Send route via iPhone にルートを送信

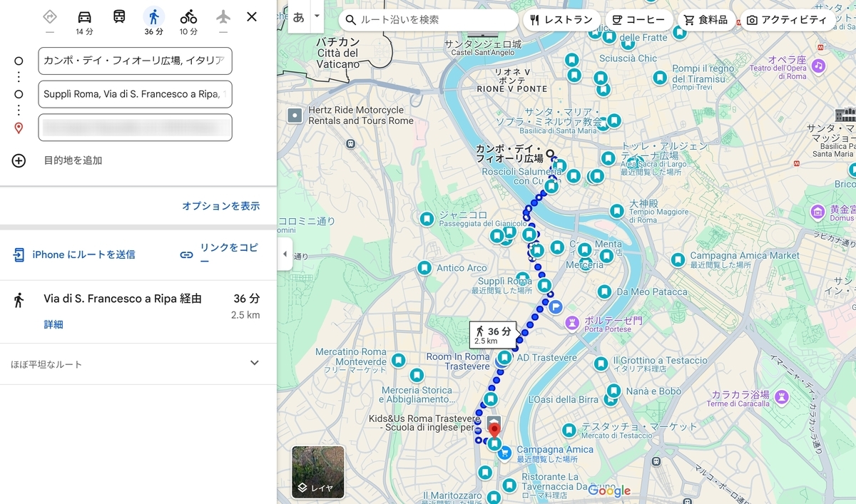(74, 254)
